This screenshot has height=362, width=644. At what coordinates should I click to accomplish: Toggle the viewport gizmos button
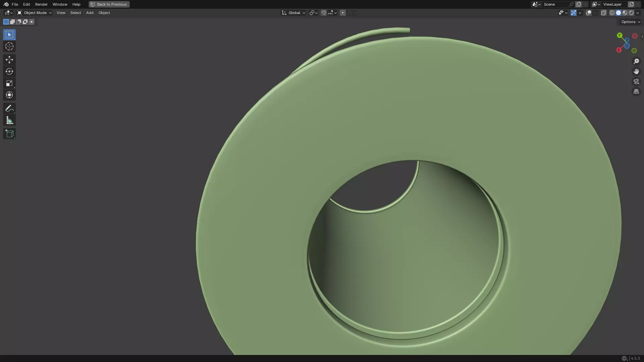[x=574, y=13]
